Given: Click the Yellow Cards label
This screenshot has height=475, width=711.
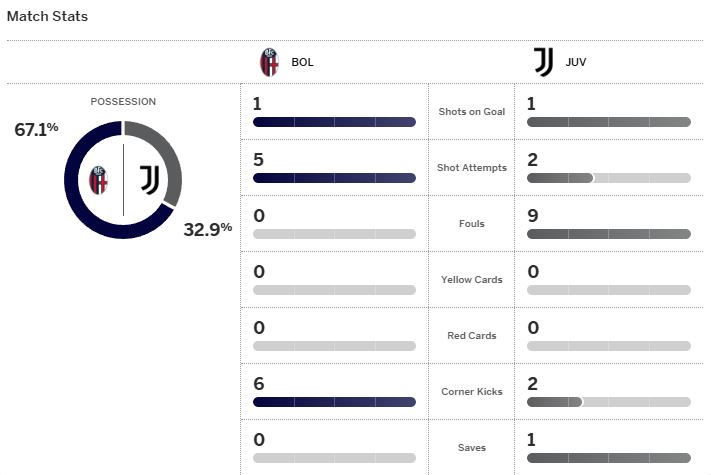Looking at the screenshot, I should pos(472,280).
